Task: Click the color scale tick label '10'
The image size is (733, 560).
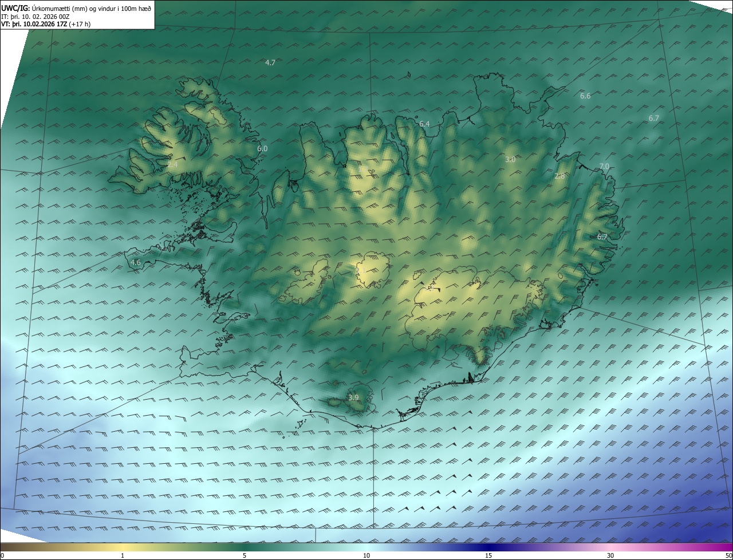Action: coord(366,555)
